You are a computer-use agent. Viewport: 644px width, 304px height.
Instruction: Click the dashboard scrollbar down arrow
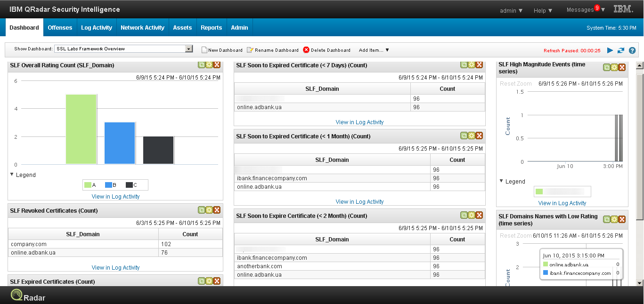pos(639,283)
